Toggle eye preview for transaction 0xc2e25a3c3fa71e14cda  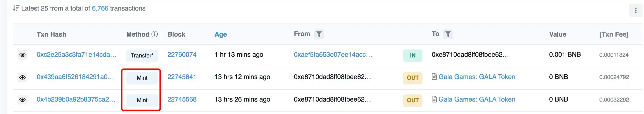click(22, 55)
